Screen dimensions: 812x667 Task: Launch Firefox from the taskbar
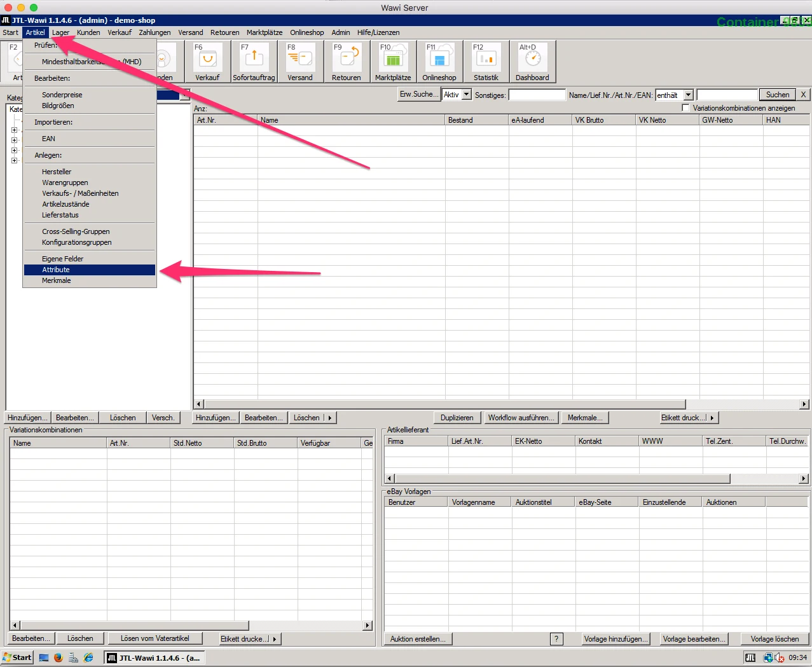click(x=58, y=657)
